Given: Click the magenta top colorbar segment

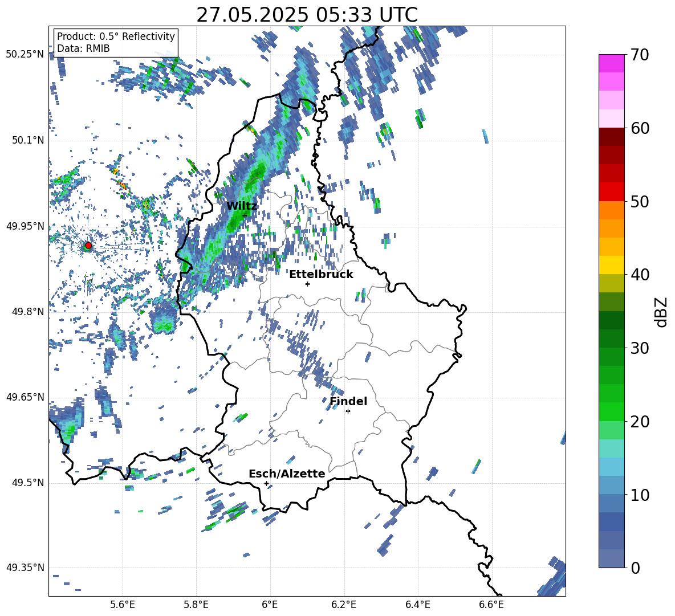Looking at the screenshot, I should 611,64.
